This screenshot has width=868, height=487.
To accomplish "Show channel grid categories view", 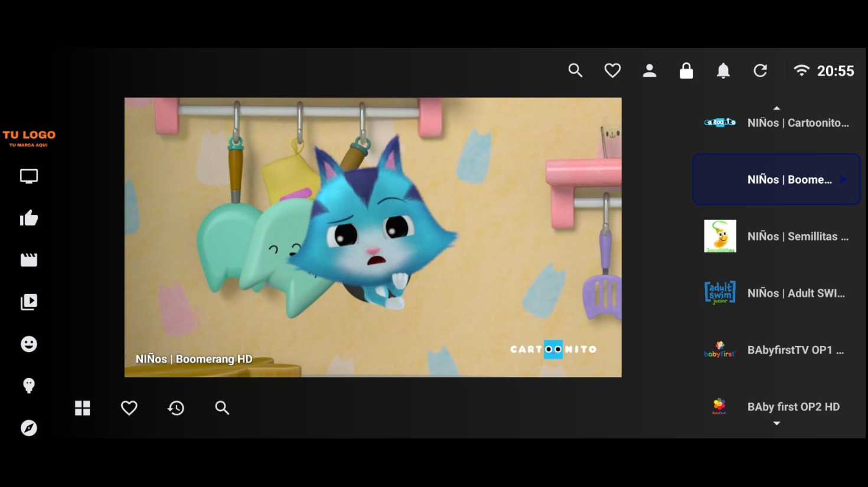I will point(83,408).
